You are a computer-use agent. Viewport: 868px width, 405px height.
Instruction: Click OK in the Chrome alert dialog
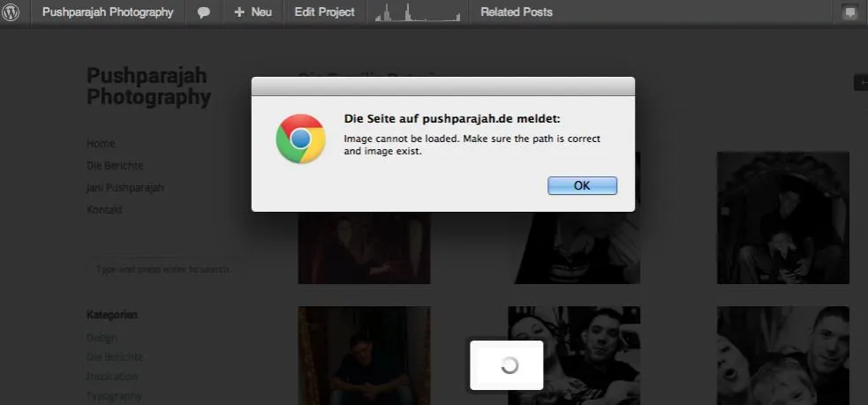583,186
